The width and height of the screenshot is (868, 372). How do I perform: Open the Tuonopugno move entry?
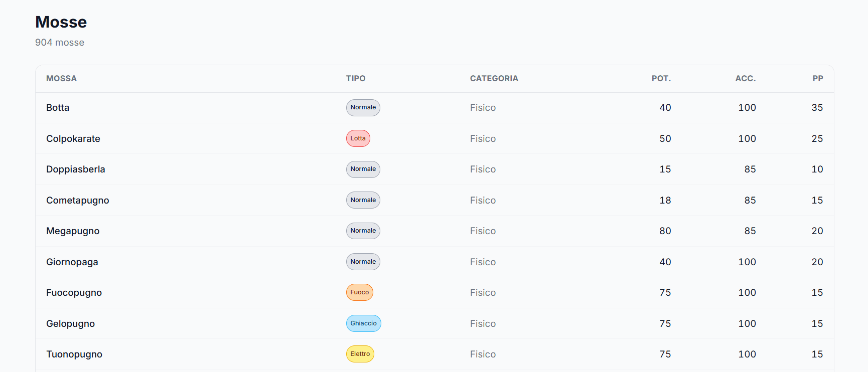[74, 354]
